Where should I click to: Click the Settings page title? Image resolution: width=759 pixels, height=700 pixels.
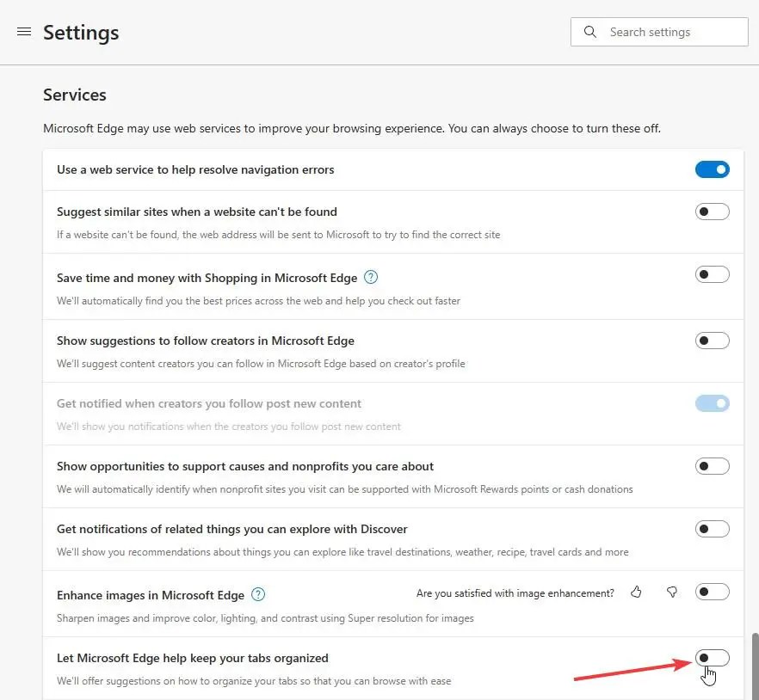(x=81, y=33)
